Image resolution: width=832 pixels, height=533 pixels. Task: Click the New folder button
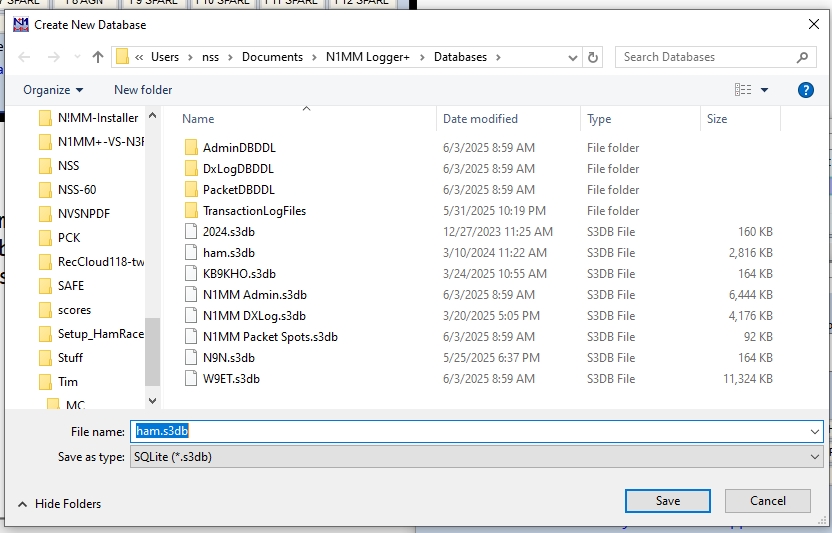click(143, 90)
